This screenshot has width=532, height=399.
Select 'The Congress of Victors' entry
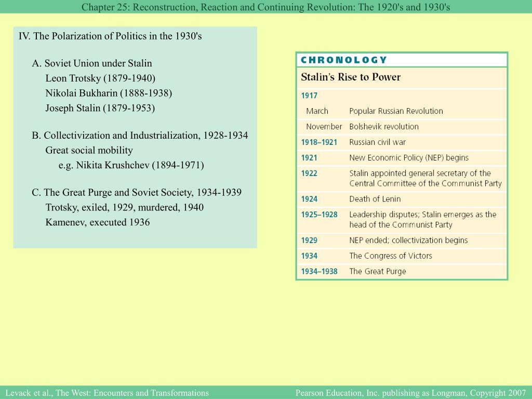point(391,256)
